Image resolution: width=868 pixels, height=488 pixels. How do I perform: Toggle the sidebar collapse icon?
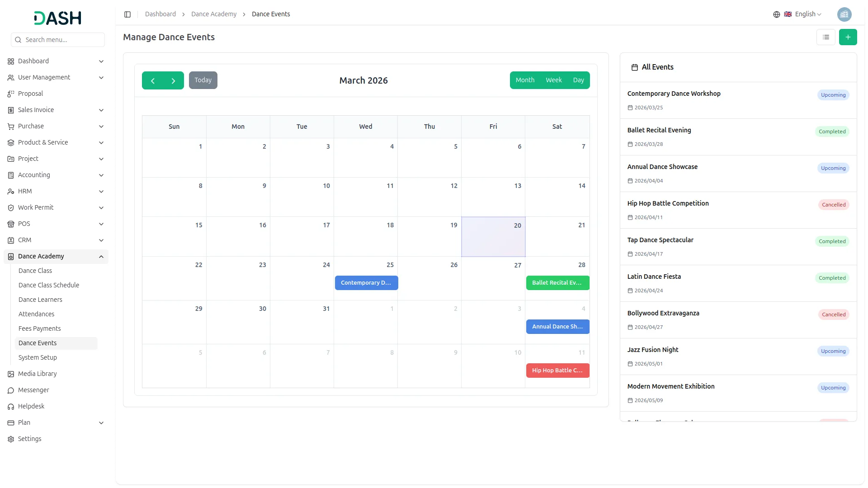click(127, 14)
